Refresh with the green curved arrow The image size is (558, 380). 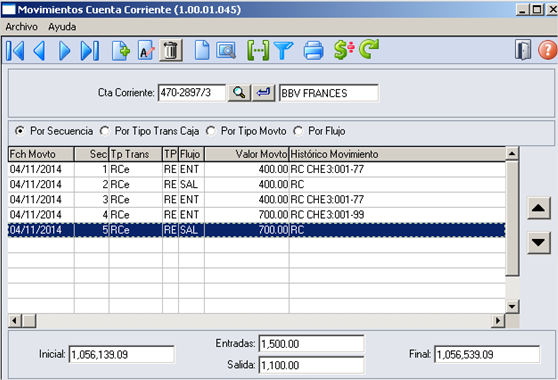pyautogui.click(x=369, y=49)
